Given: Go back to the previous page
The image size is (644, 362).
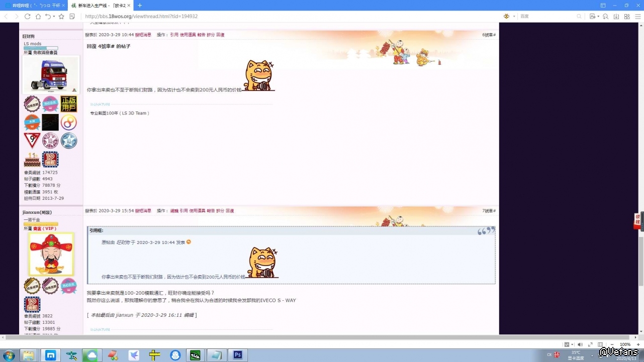Looking at the screenshot, I should (6, 17).
